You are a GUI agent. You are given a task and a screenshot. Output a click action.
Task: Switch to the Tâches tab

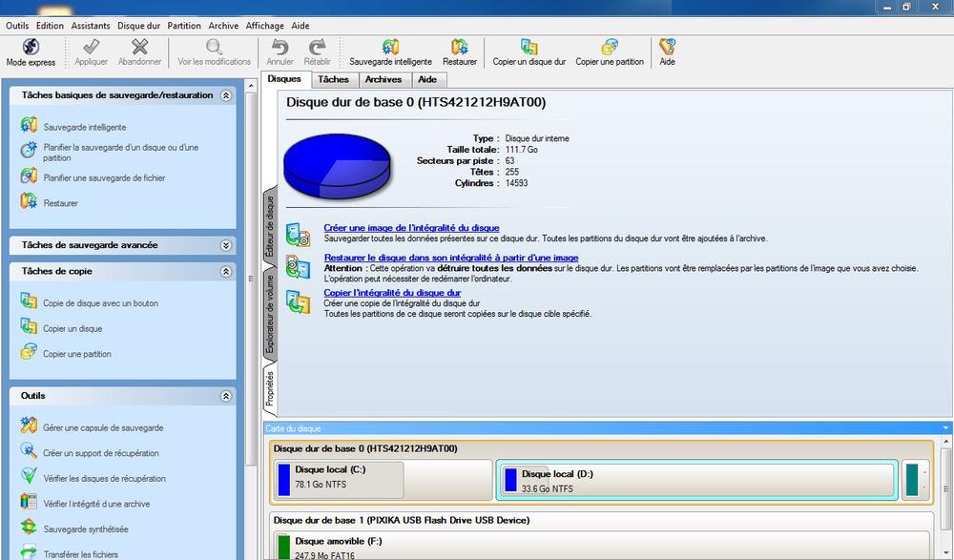point(333,79)
